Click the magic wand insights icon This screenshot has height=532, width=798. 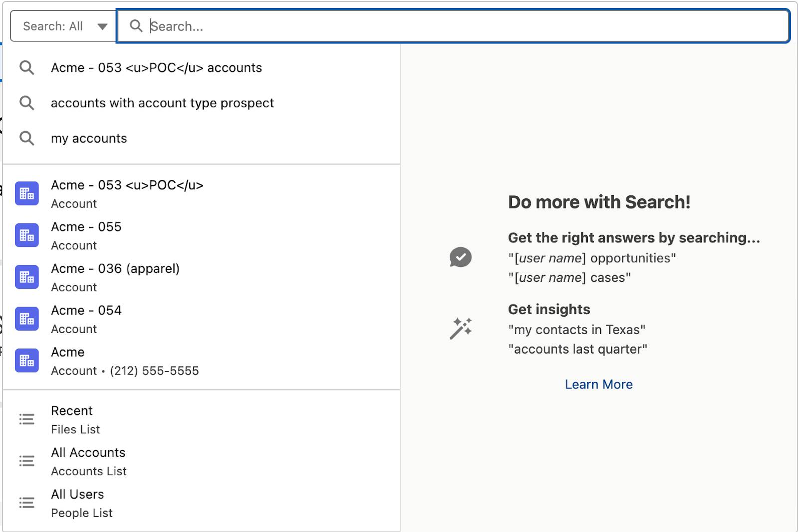point(460,329)
